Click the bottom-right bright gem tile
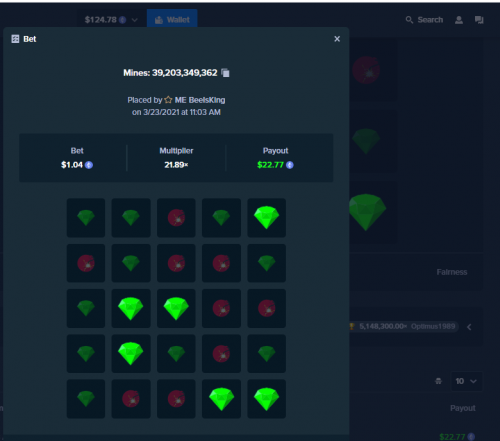 click(x=266, y=399)
